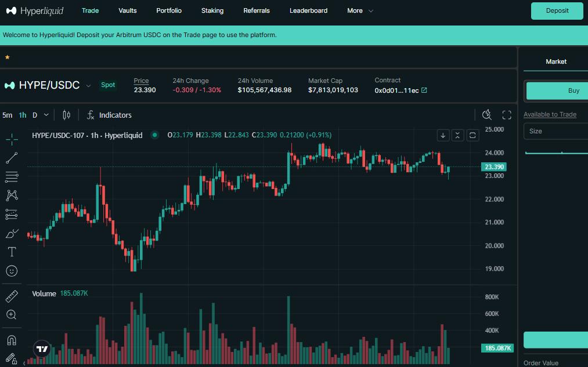This screenshot has height=367, width=588.
Task: Select the 5m chart interval
Action: (x=8, y=115)
